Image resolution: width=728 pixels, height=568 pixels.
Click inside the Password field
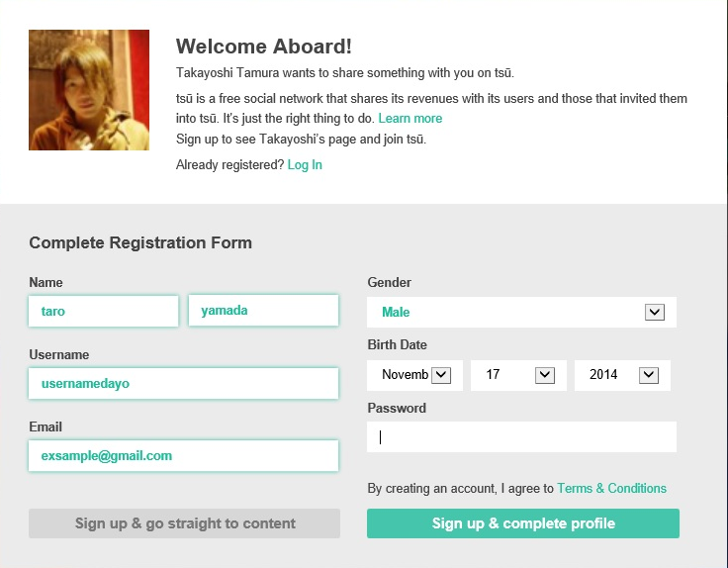[x=521, y=436]
